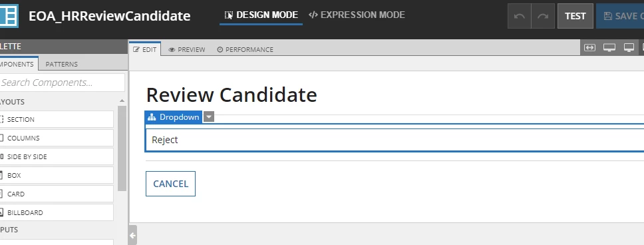Image resolution: width=644 pixels, height=245 pixels.
Task: Switch to Expression Mode
Action: click(357, 15)
